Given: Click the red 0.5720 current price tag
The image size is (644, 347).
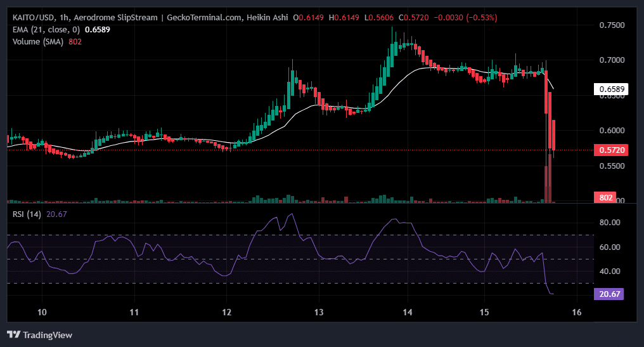Looking at the screenshot, I should click(x=611, y=150).
